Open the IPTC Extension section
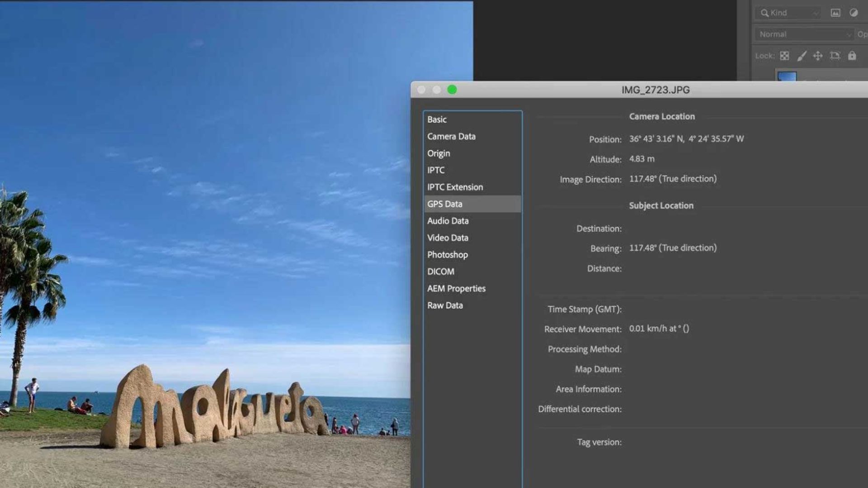 click(455, 187)
